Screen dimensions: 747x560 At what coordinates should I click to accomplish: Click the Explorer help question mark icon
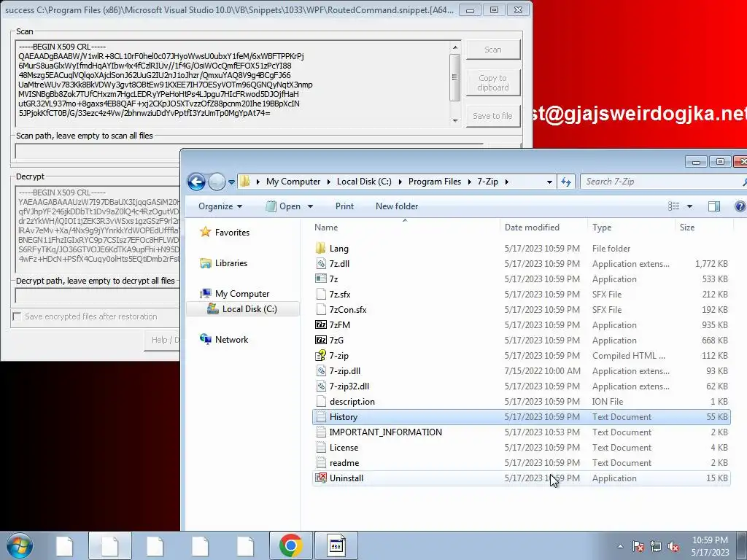click(740, 206)
